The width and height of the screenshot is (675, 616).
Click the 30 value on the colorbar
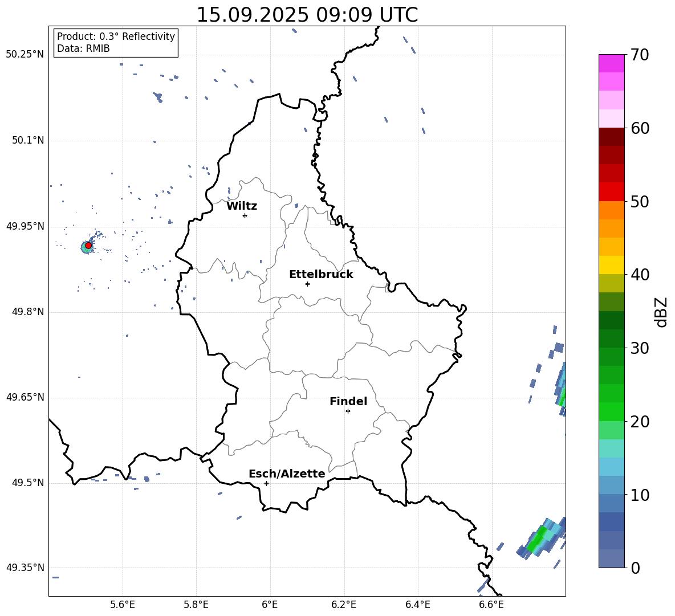pos(640,348)
